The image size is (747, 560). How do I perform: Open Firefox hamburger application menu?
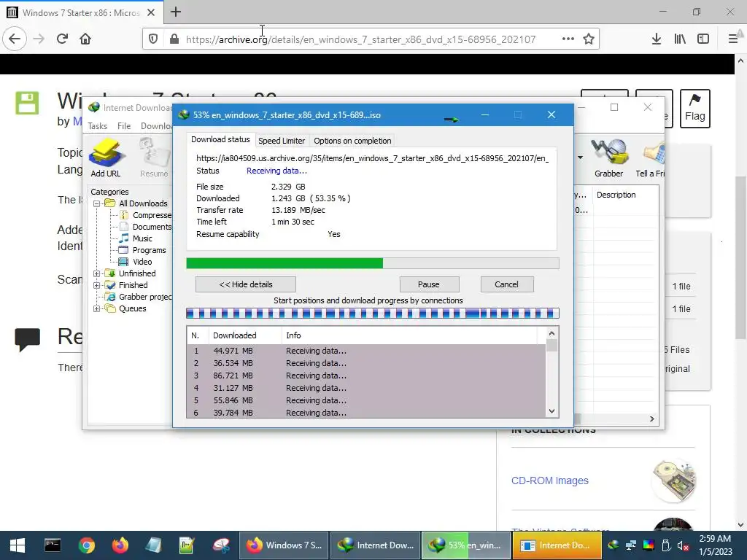[x=733, y=39]
